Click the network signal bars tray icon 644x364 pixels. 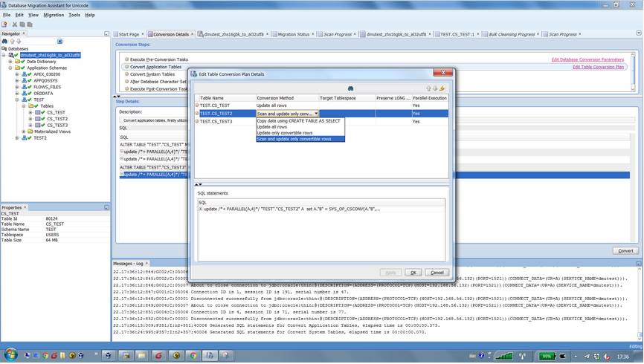pyautogui.click(x=504, y=357)
